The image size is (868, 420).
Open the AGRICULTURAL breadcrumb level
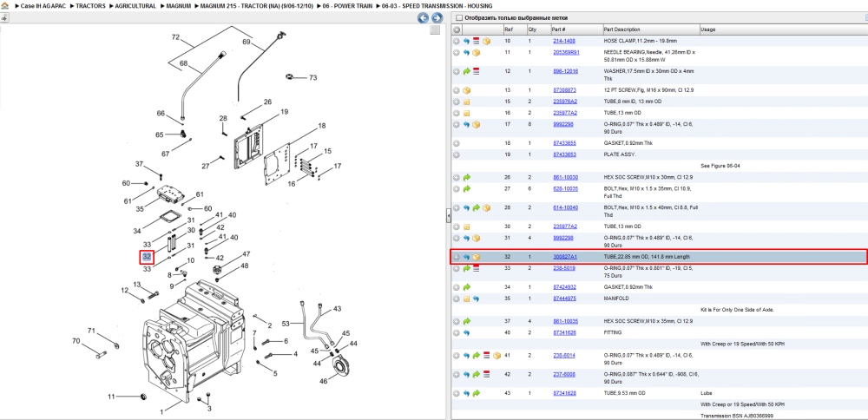click(x=135, y=6)
